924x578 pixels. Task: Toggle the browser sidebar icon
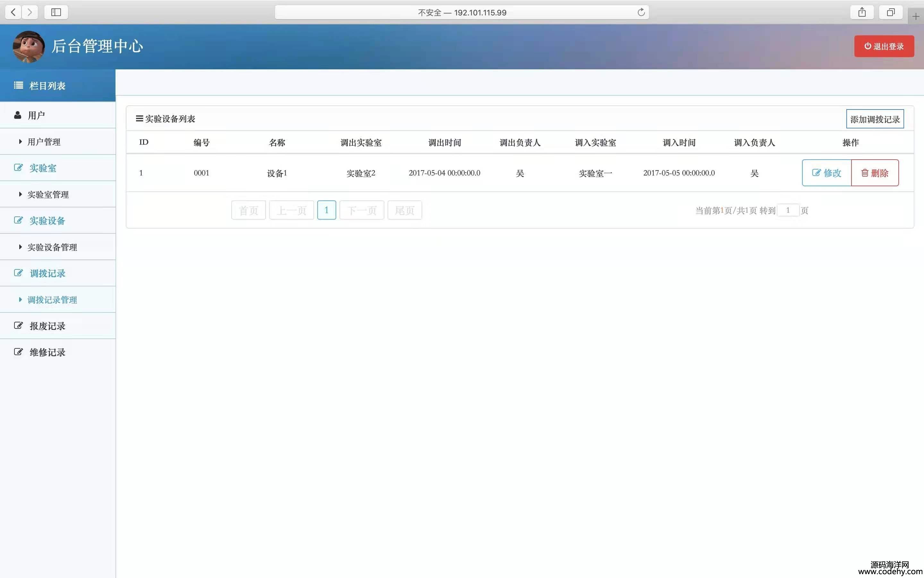[56, 12]
